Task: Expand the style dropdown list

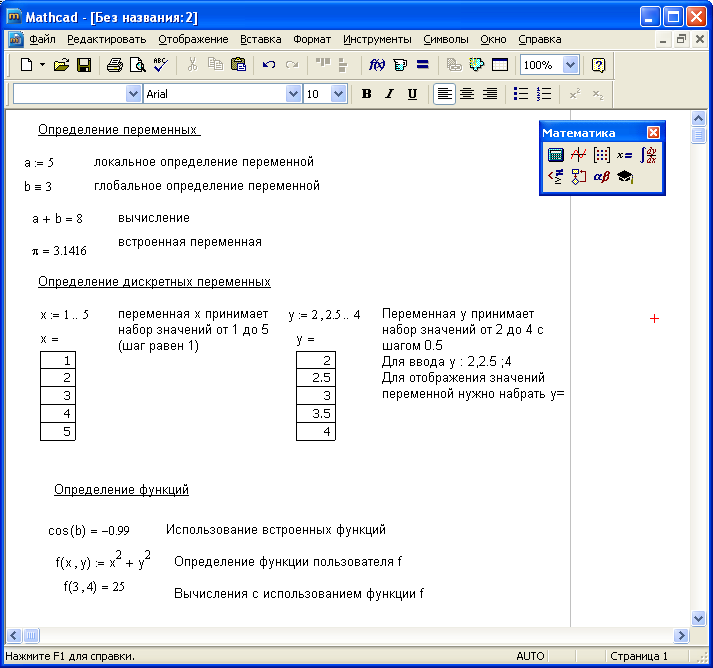Action: click(133, 94)
